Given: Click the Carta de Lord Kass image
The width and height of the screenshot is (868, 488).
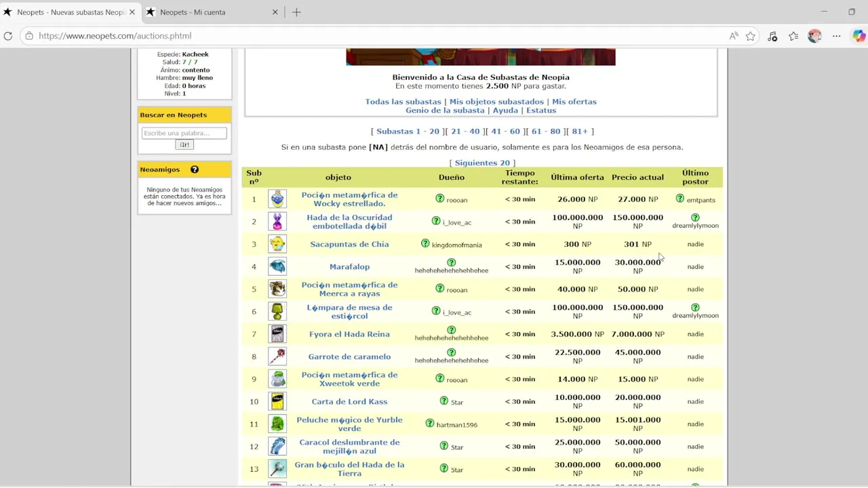Looking at the screenshot, I should pos(277,401).
